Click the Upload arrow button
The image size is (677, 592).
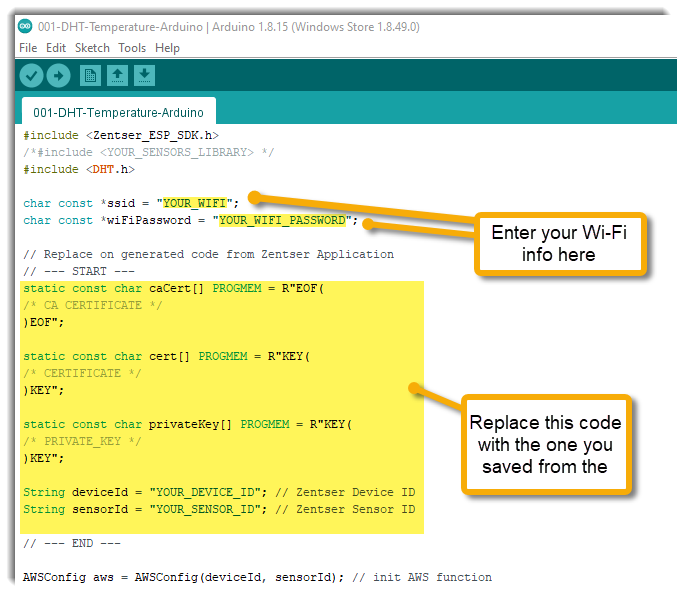pos(59,76)
